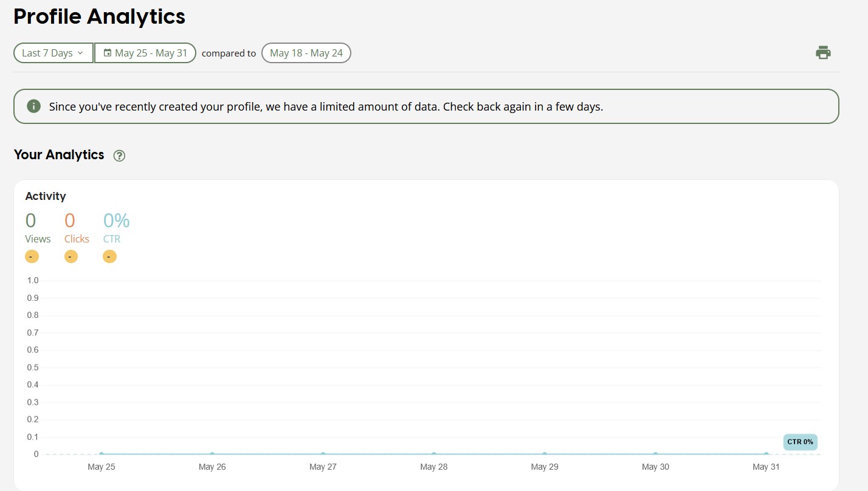Click the CTR value 0%
The image size is (868, 491).
[117, 220]
